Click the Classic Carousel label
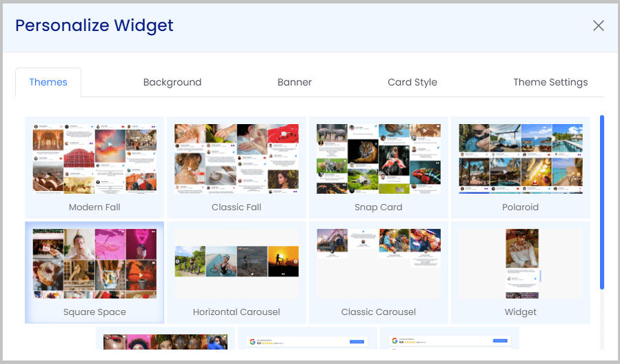Viewport: 620px width, 364px height. coord(379,312)
